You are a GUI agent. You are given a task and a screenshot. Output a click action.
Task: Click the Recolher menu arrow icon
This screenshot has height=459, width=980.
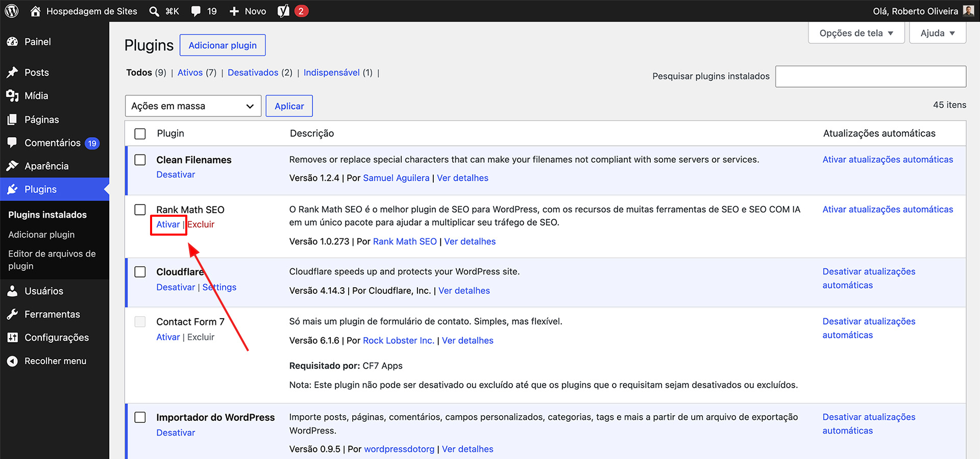pyautogui.click(x=12, y=361)
